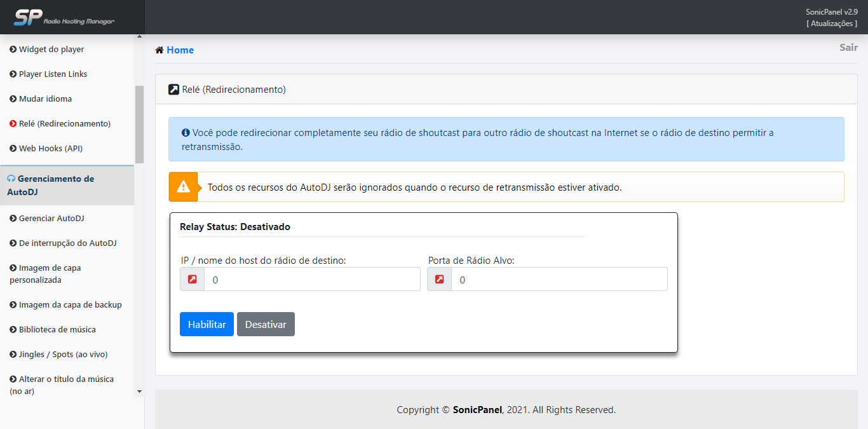This screenshot has width=868, height=429.
Task: Open Jingles / Spots (ao vivo) item
Action: coord(64,355)
